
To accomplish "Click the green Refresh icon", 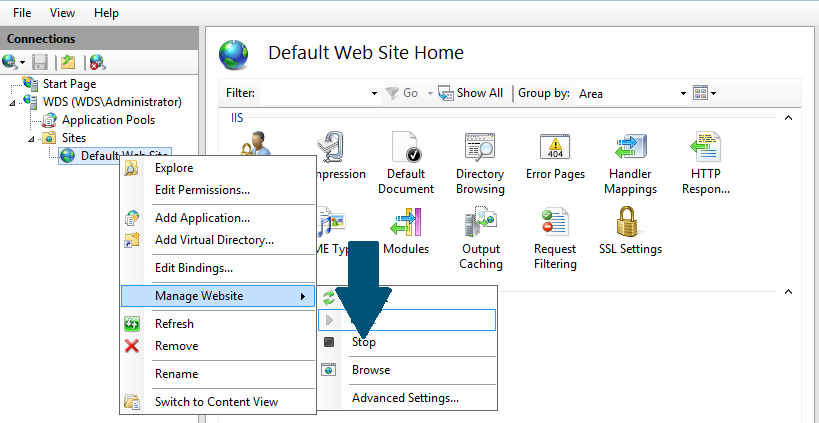I will coord(132,324).
